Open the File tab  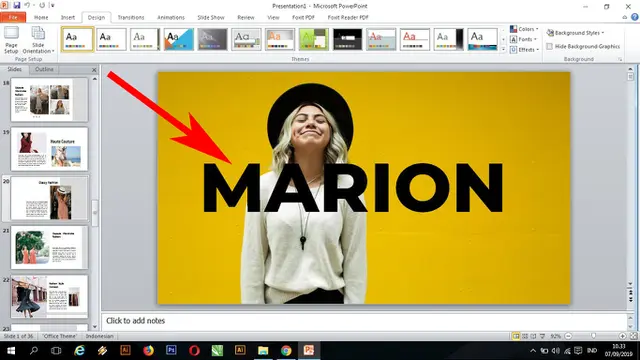13,18
